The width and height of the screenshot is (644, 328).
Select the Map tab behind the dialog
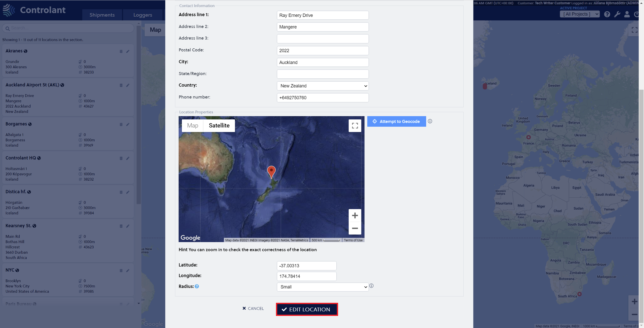[155, 30]
